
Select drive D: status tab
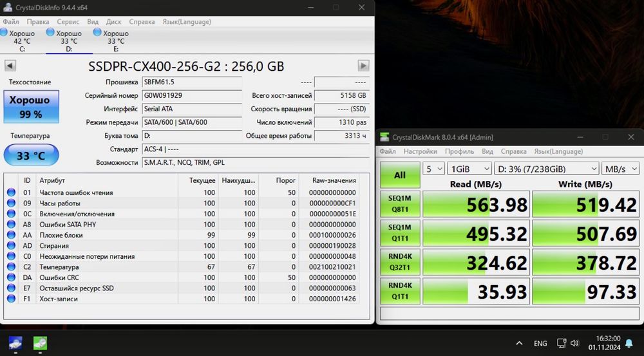[69, 41]
